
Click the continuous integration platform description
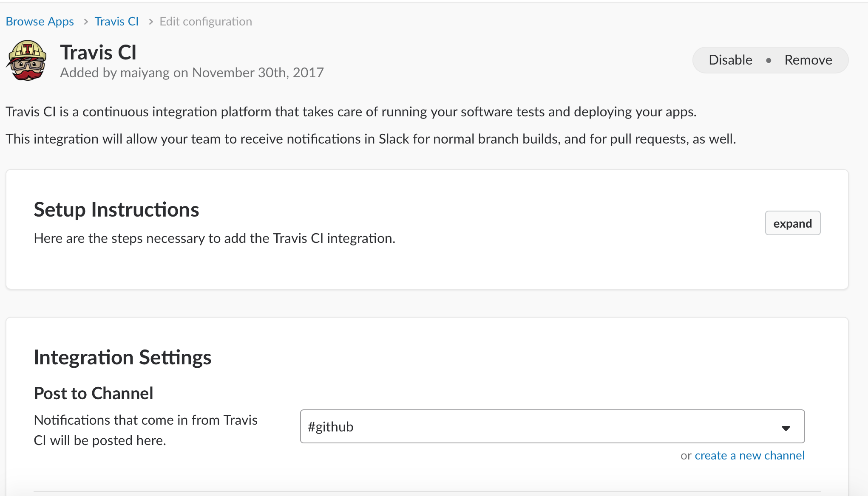click(x=351, y=112)
